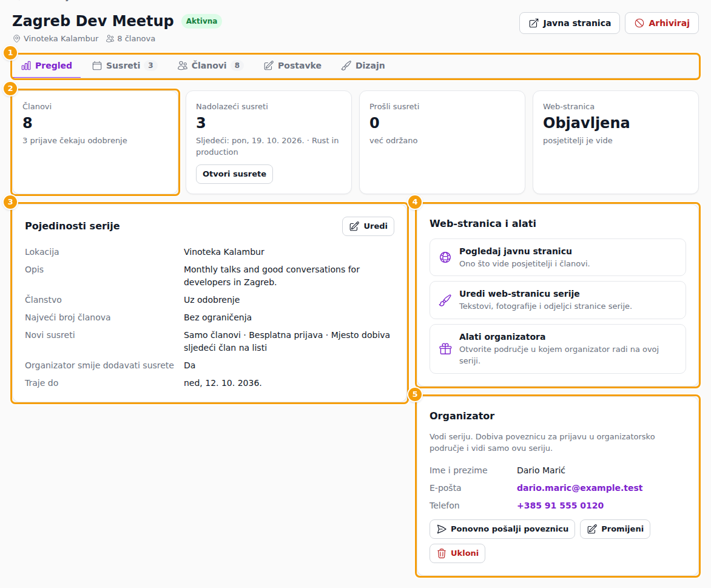Open Uredi web-stranicu serije card

pyautogui.click(x=558, y=300)
